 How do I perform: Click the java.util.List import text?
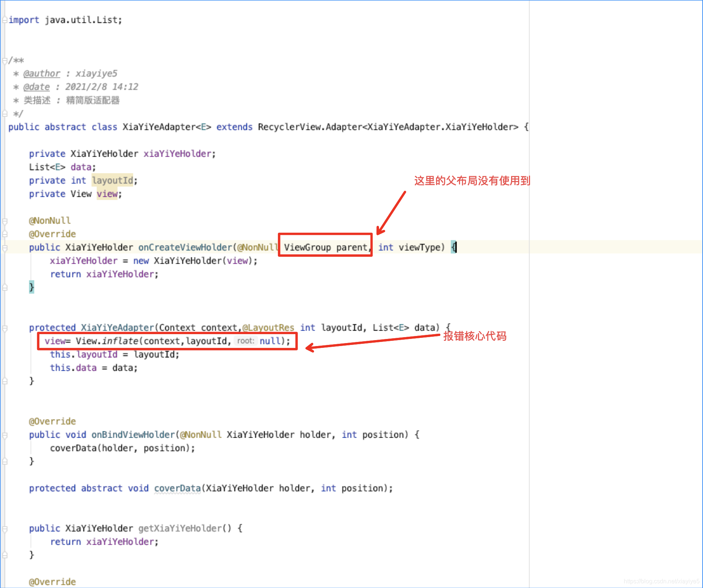pos(81,20)
